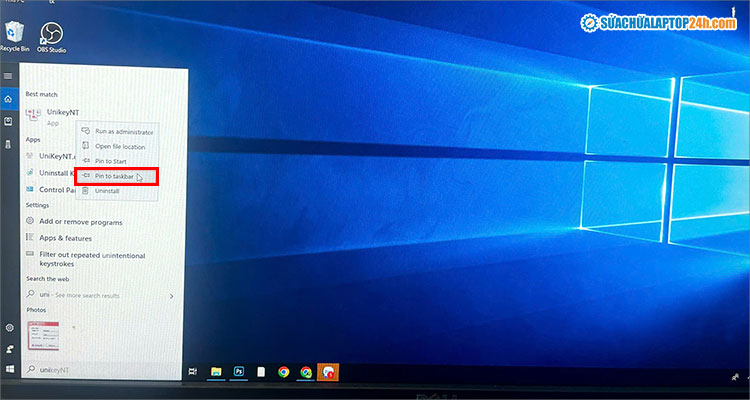Open the Control Pa… result

point(51,189)
